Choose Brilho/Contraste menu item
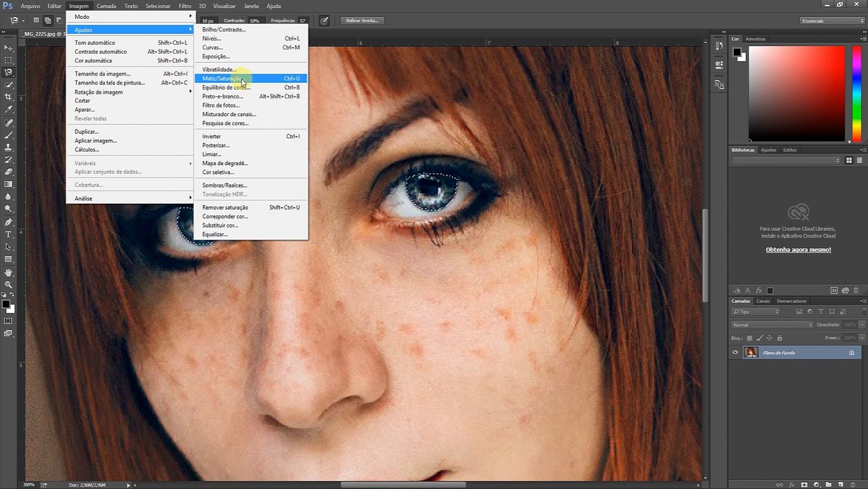 coord(250,30)
